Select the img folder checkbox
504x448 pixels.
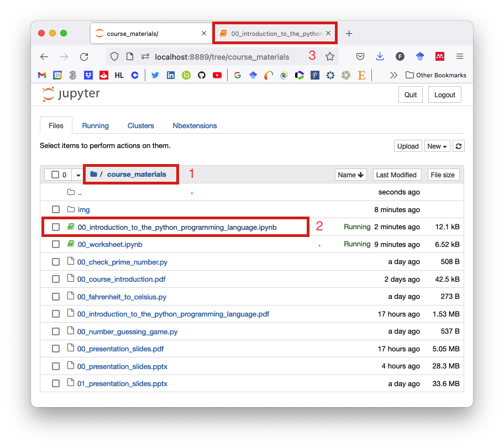click(x=56, y=209)
